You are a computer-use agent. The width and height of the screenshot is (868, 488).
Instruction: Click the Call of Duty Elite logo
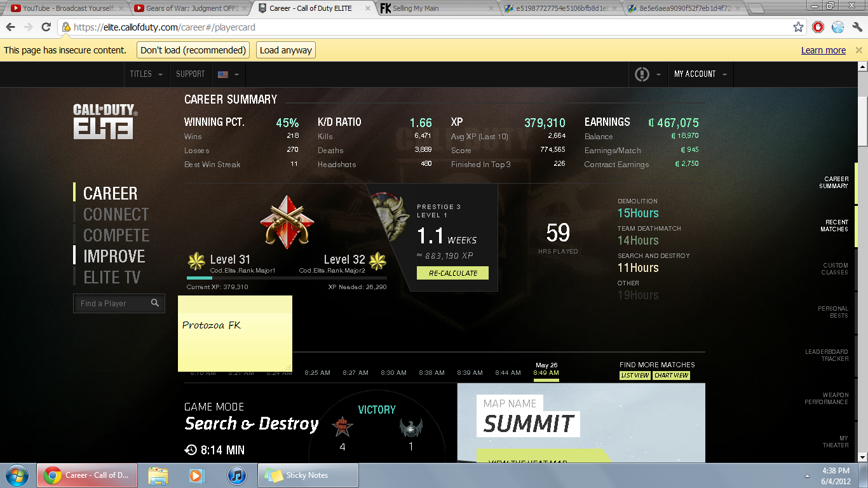tap(104, 121)
